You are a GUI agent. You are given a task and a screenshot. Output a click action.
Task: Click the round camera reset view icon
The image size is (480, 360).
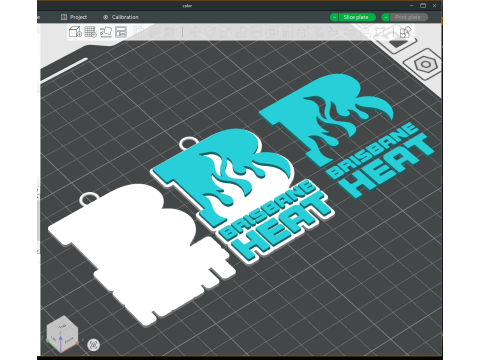pos(93,345)
